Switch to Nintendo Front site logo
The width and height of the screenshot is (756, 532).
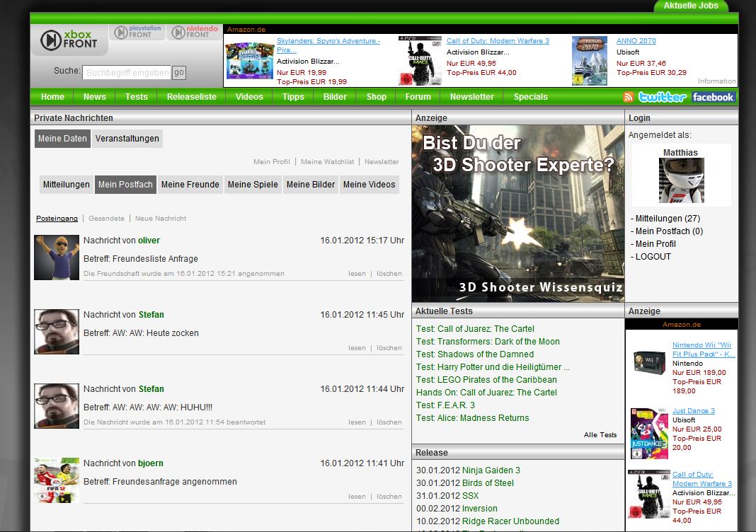click(x=195, y=33)
